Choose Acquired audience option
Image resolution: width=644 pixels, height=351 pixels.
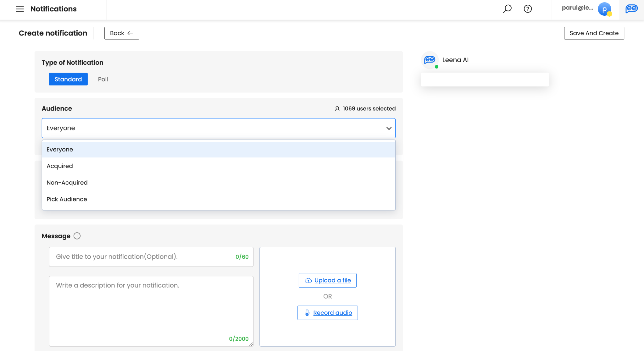click(60, 166)
